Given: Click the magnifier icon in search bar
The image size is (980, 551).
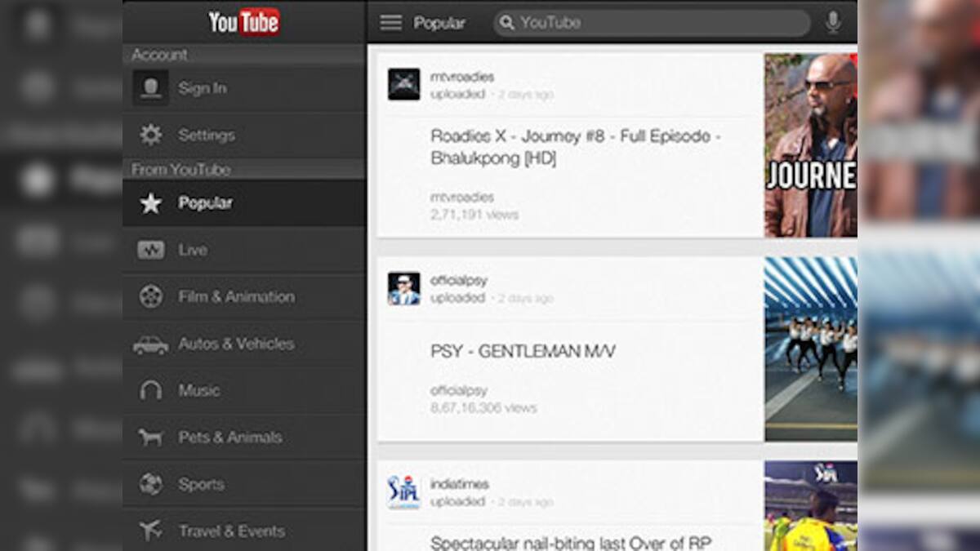Looking at the screenshot, I should (507, 23).
